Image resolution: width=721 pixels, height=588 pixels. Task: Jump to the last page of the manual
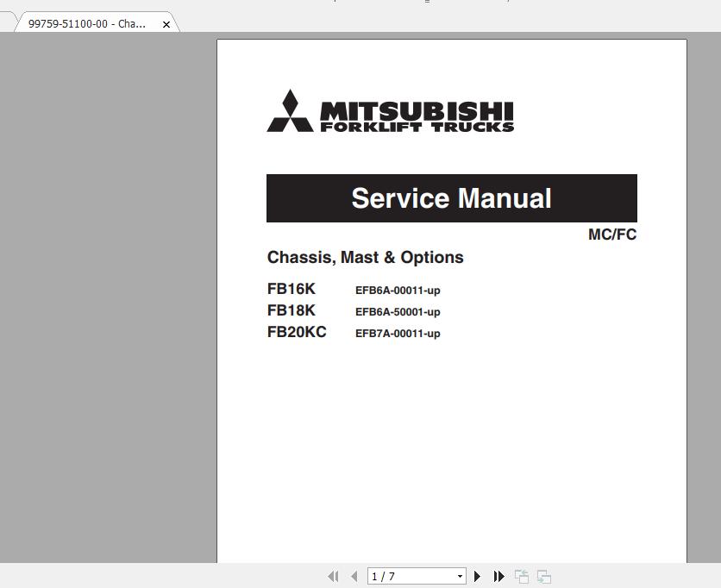[498, 576]
